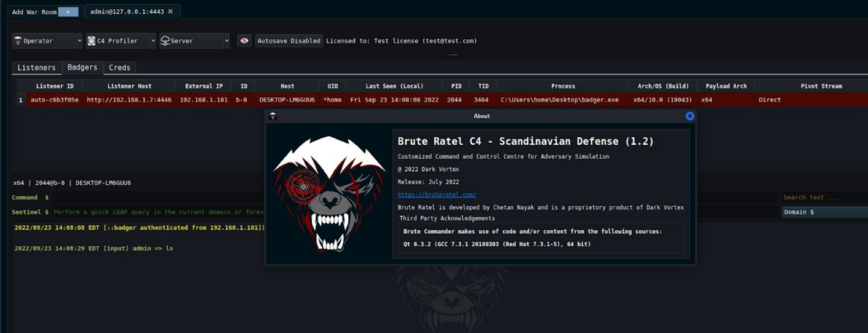
Task: Sort by Arch/OS (Build) column header
Action: coord(663,86)
